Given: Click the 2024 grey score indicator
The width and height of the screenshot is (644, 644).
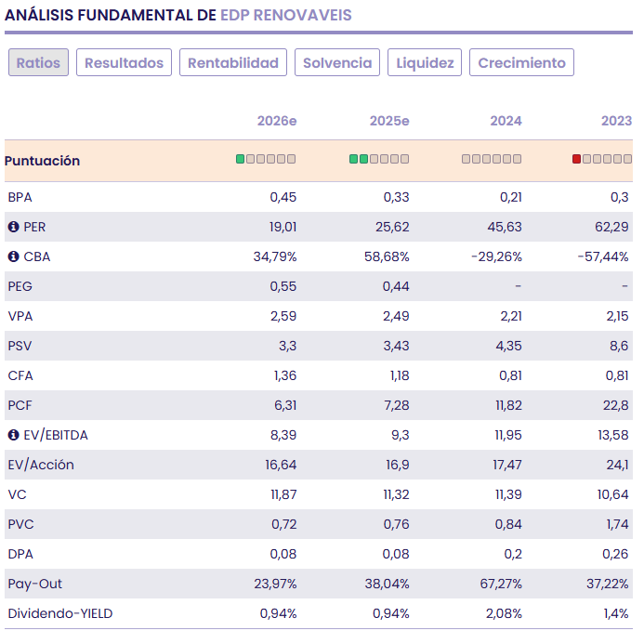Looking at the screenshot, I should [x=492, y=160].
